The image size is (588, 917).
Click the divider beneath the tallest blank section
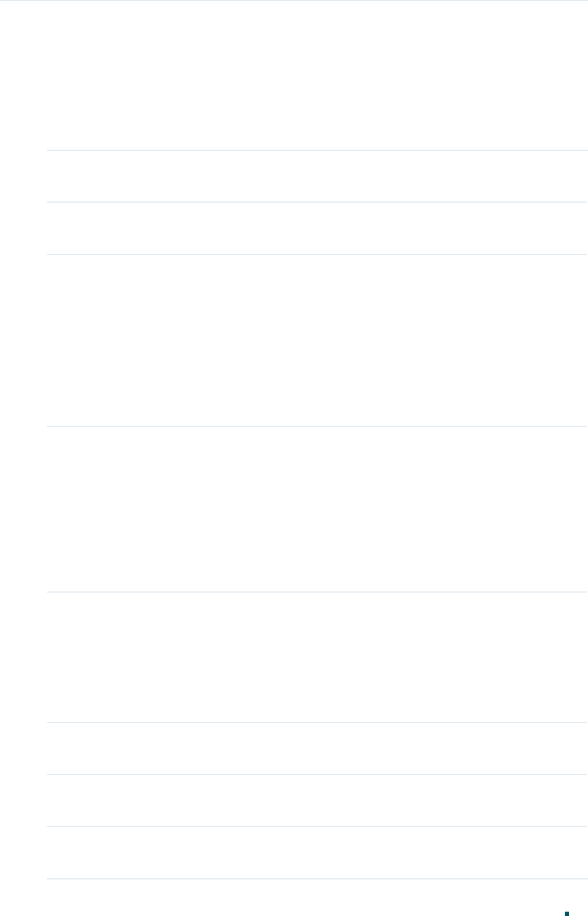(x=317, y=426)
